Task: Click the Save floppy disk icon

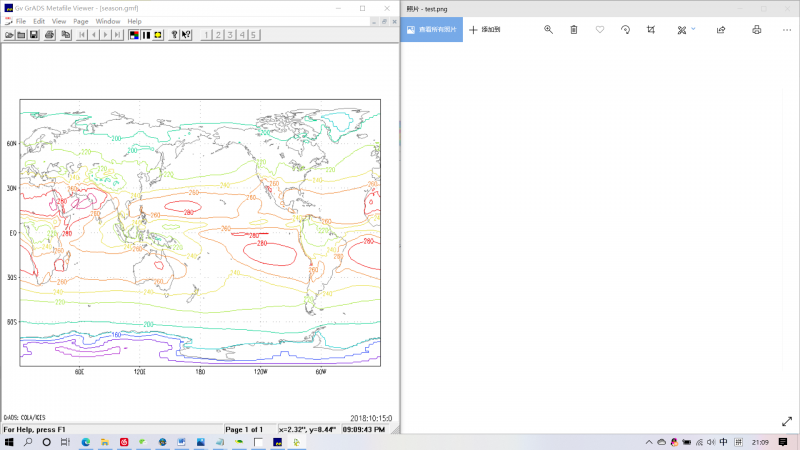Action: (33, 35)
